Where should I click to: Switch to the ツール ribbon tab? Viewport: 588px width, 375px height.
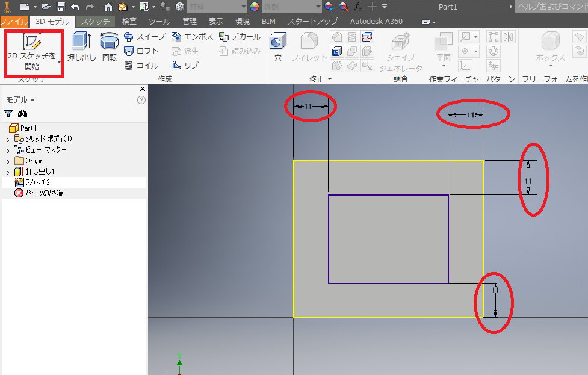coord(159,22)
